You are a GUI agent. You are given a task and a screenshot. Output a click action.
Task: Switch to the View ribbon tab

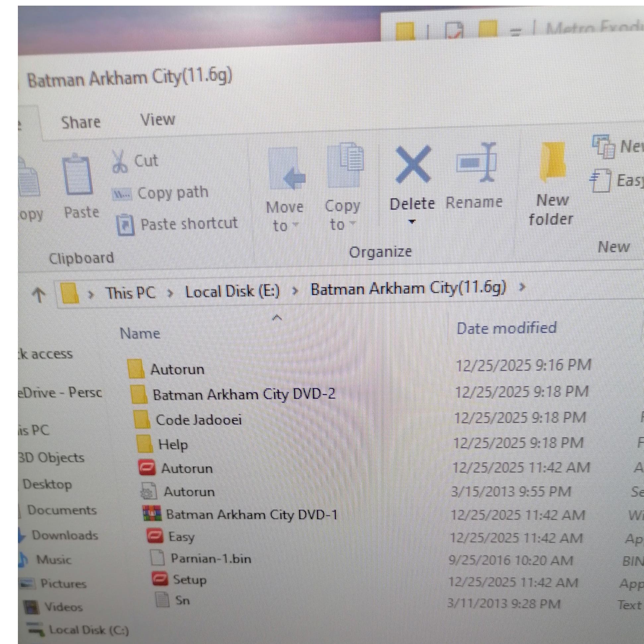tap(157, 119)
